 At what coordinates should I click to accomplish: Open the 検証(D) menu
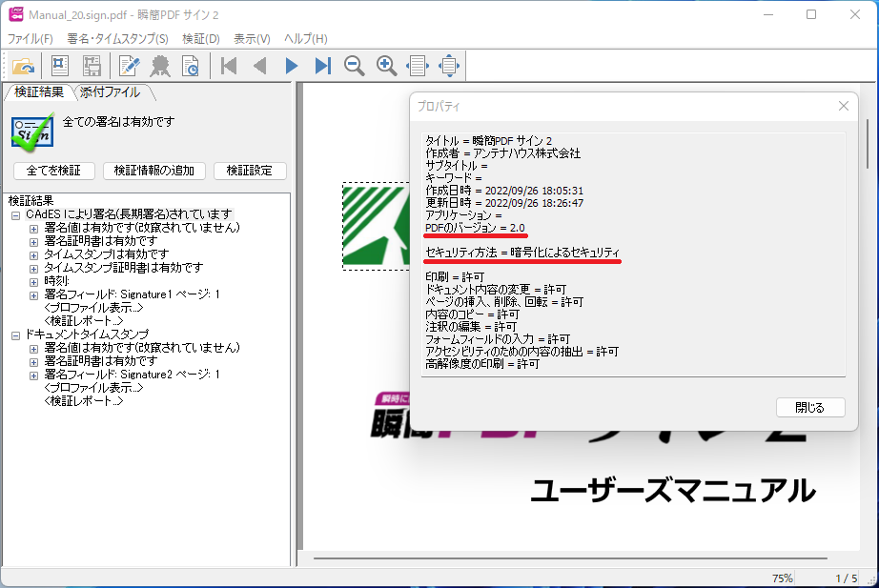(x=201, y=39)
